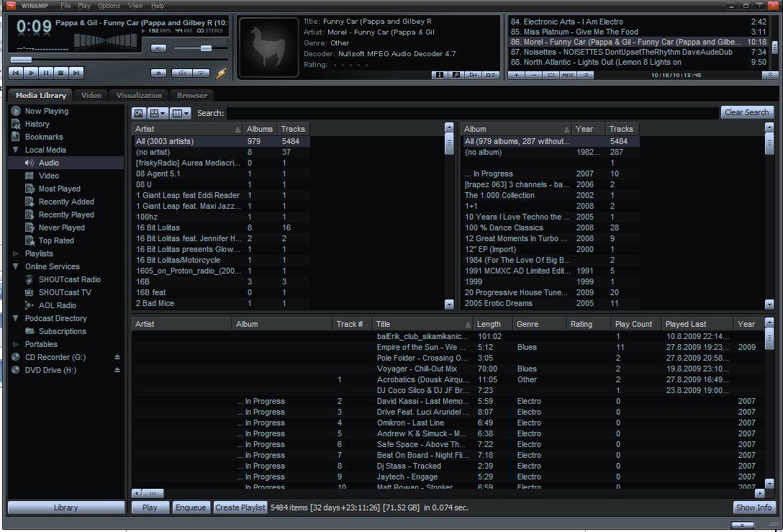Click the eject icon next to playback controls
The height and width of the screenshot is (532, 783).
159,72
